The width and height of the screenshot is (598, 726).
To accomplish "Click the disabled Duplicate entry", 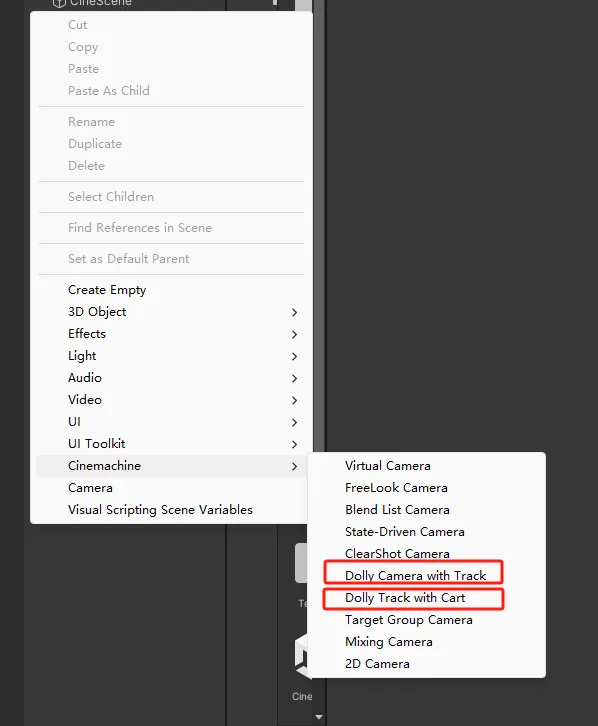I will pyautogui.click(x=171, y=144).
